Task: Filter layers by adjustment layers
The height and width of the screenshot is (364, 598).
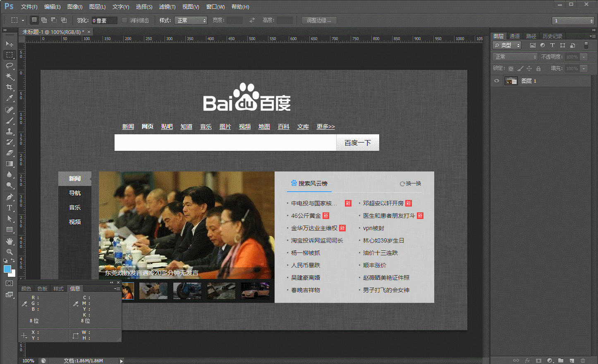Action: (x=543, y=45)
